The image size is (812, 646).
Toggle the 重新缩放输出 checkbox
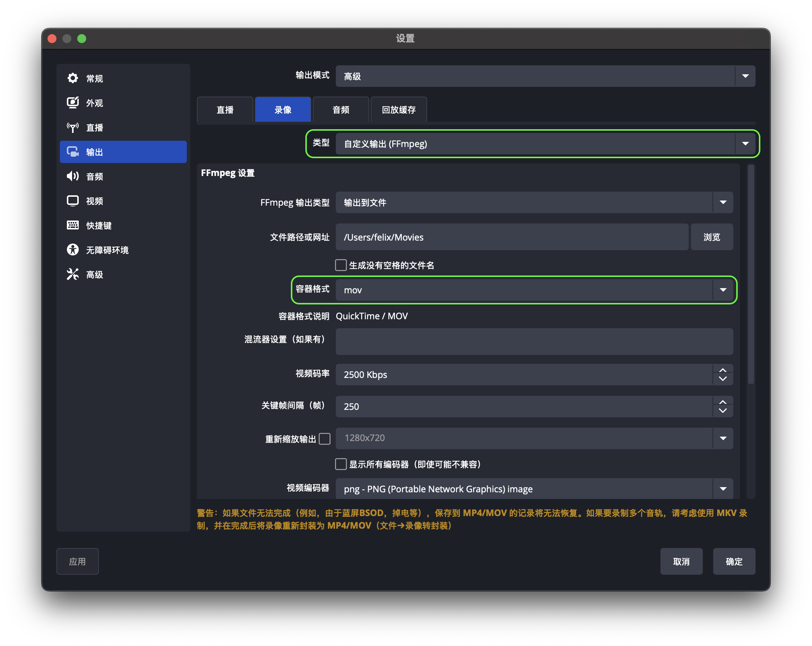tap(325, 438)
